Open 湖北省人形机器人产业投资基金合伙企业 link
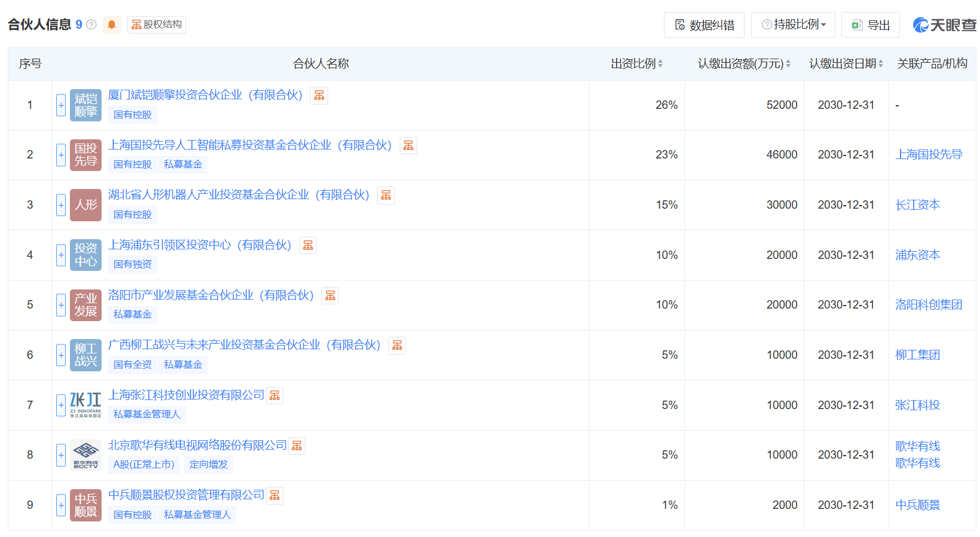Screen dimensions: 980x537 tap(238, 195)
